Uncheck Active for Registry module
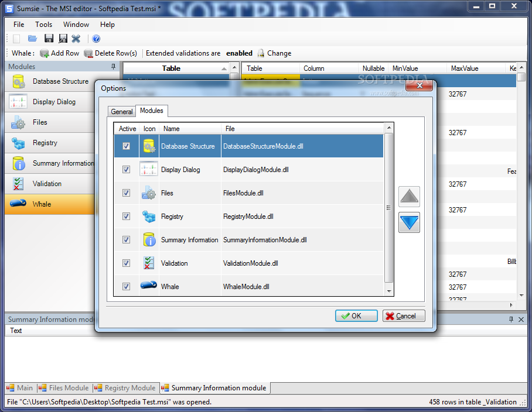The height and width of the screenshot is (412, 532). pyautogui.click(x=126, y=216)
